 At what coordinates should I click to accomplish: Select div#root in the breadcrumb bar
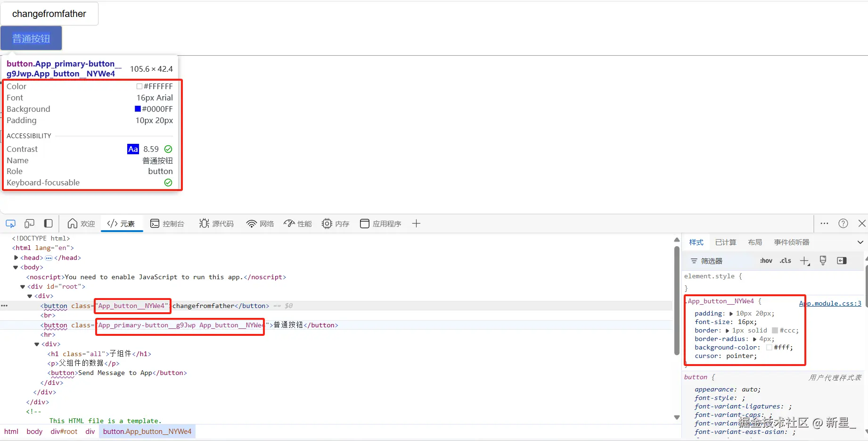[x=64, y=432]
